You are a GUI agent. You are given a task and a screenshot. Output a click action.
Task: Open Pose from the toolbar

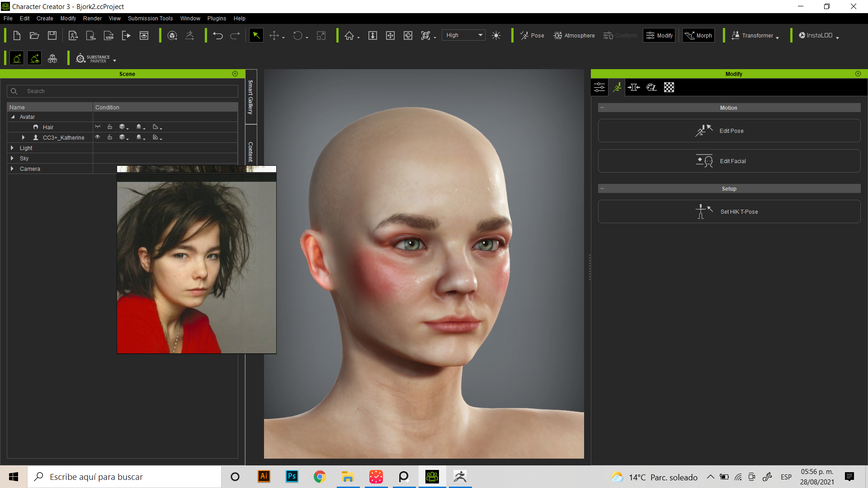[x=532, y=36]
